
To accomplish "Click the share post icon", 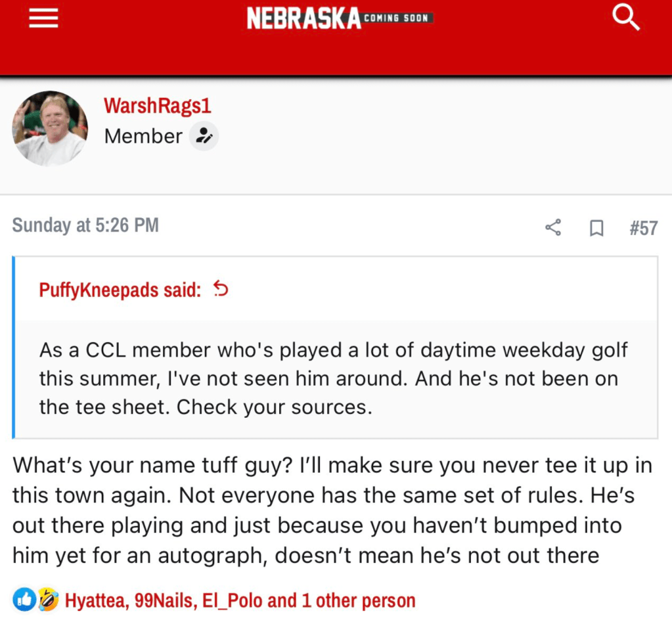I will point(553,228).
